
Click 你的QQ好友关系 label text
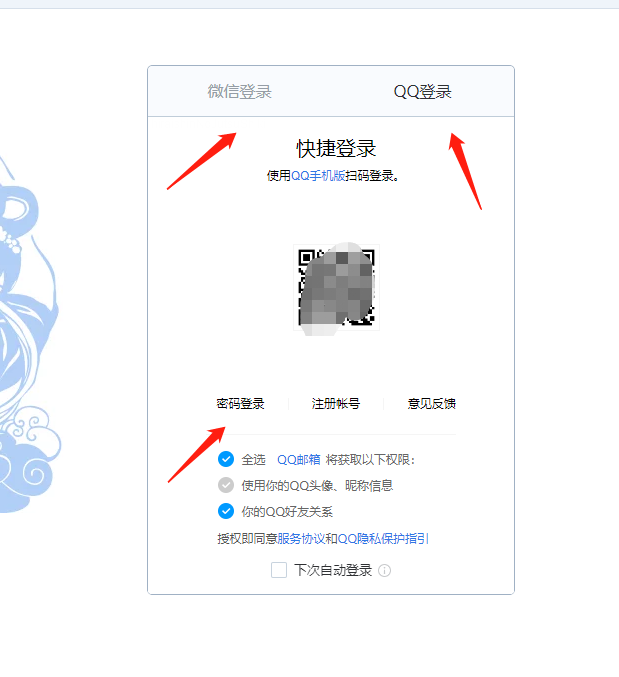point(287,512)
